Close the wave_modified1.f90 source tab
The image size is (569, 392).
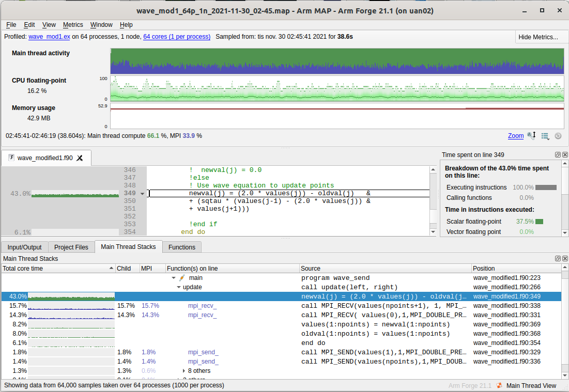[x=80, y=158]
